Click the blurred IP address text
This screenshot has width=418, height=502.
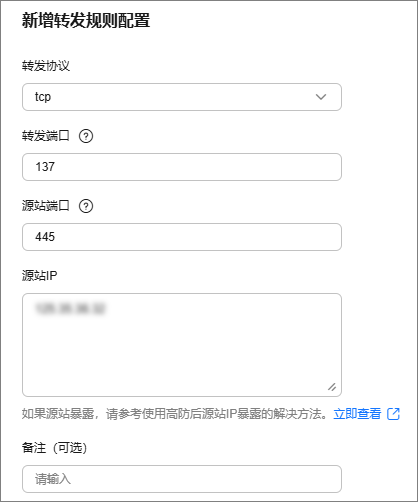click(x=70, y=308)
